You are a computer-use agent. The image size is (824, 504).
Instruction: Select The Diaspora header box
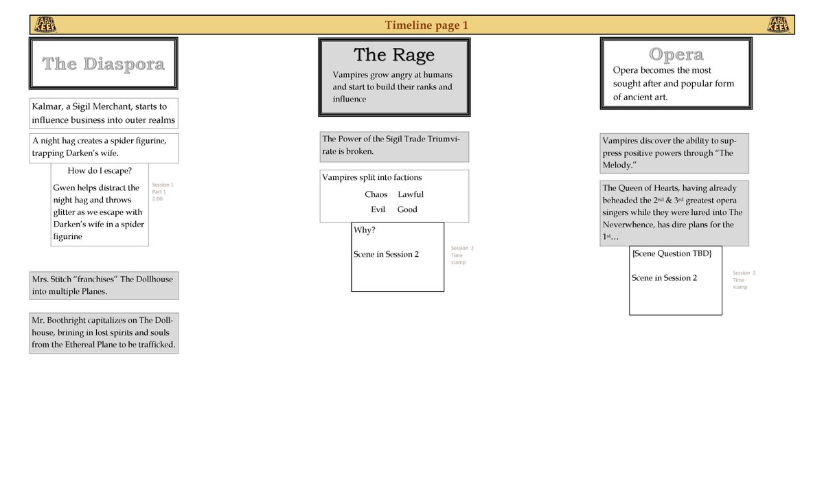103,62
